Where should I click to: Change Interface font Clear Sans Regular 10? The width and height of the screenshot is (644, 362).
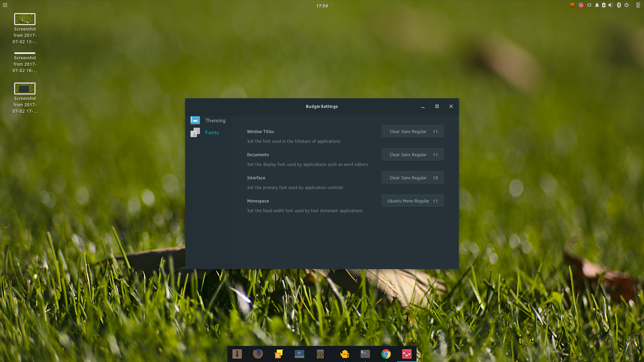(x=413, y=178)
